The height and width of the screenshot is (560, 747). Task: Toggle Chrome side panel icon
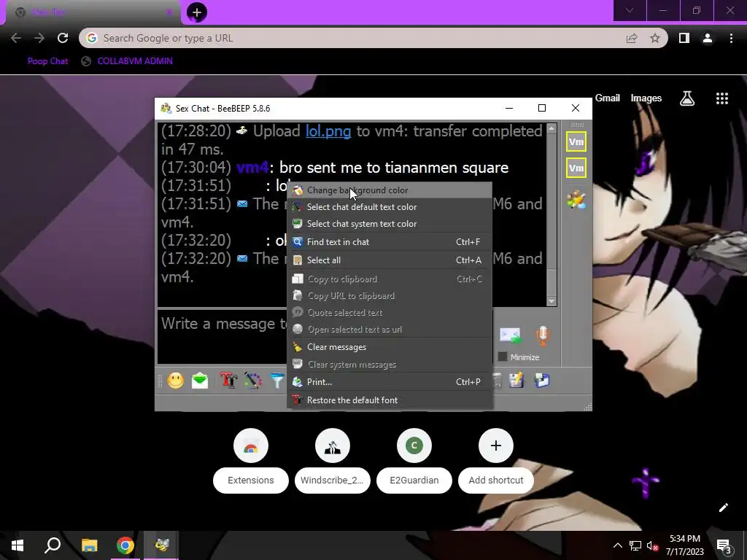coord(684,38)
